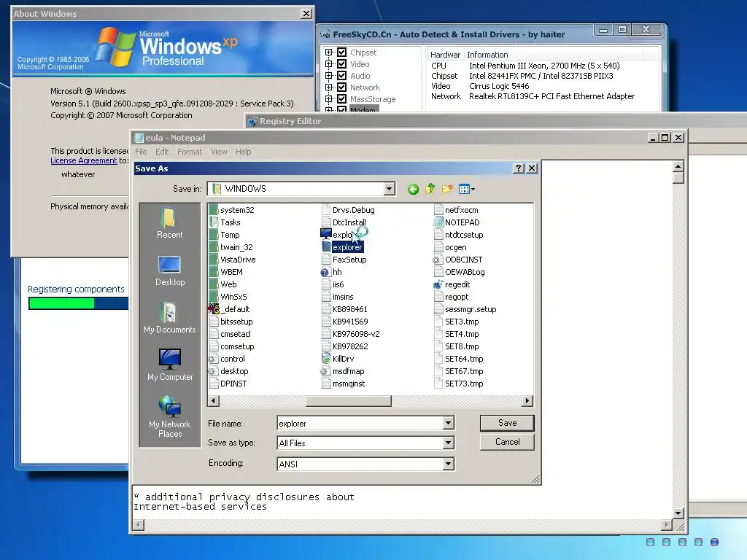Image resolution: width=747 pixels, height=560 pixels.
Task: Select the _default file
Action: 229,309
